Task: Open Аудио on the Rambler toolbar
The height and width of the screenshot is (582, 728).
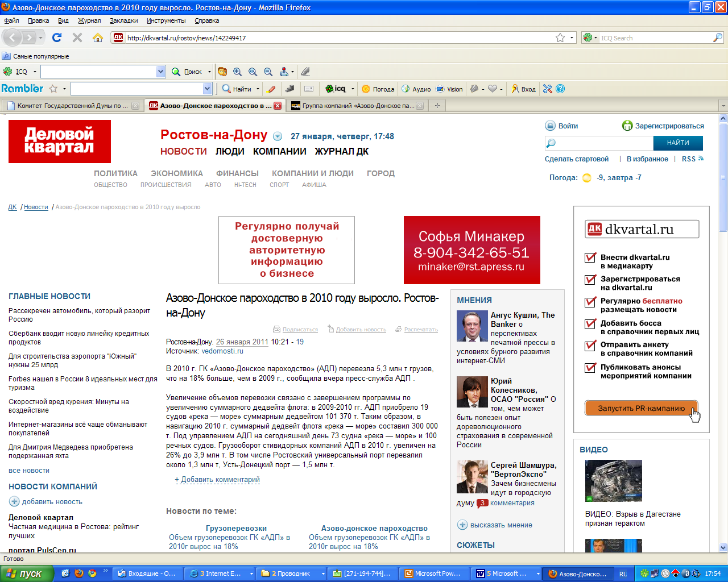Action: 416,89
